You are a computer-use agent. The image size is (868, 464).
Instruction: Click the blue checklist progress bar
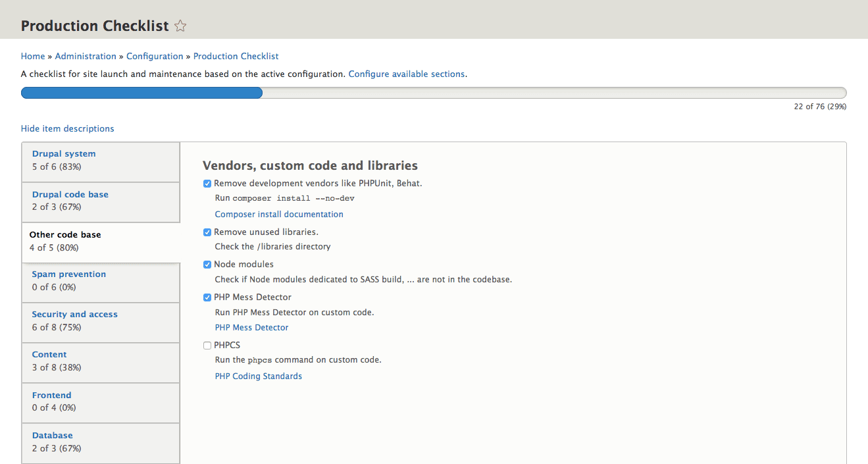coord(141,93)
